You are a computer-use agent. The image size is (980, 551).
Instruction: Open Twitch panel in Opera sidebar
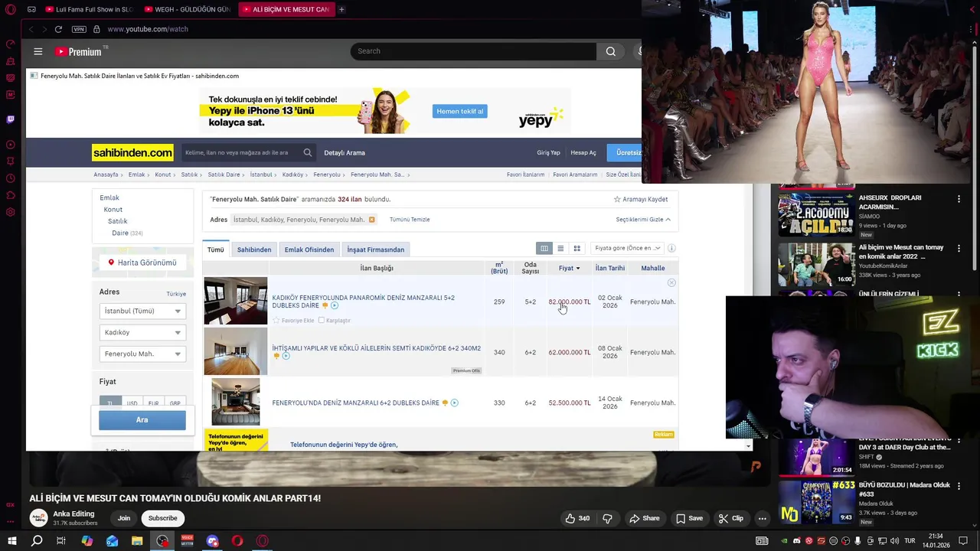tap(10, 119)
